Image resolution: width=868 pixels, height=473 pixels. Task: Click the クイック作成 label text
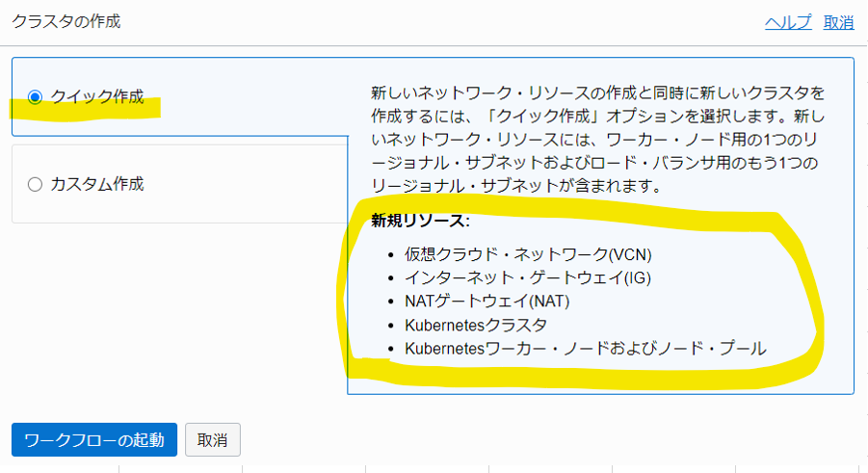point(97,97)
